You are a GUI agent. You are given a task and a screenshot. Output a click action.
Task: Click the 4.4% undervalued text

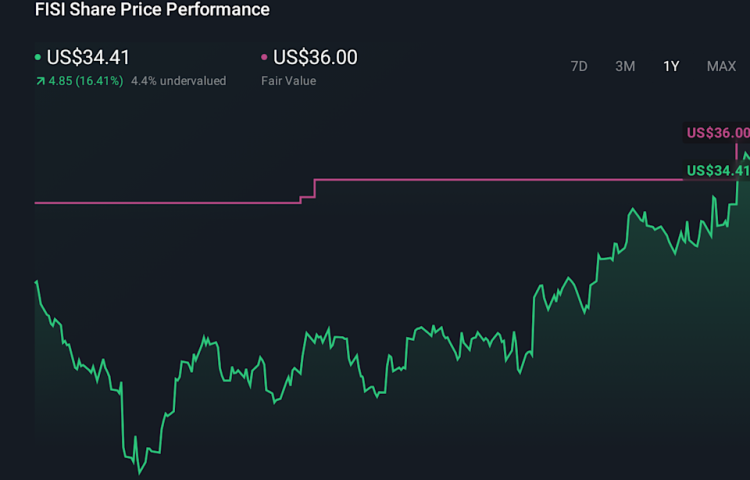[x=178, y=81]
